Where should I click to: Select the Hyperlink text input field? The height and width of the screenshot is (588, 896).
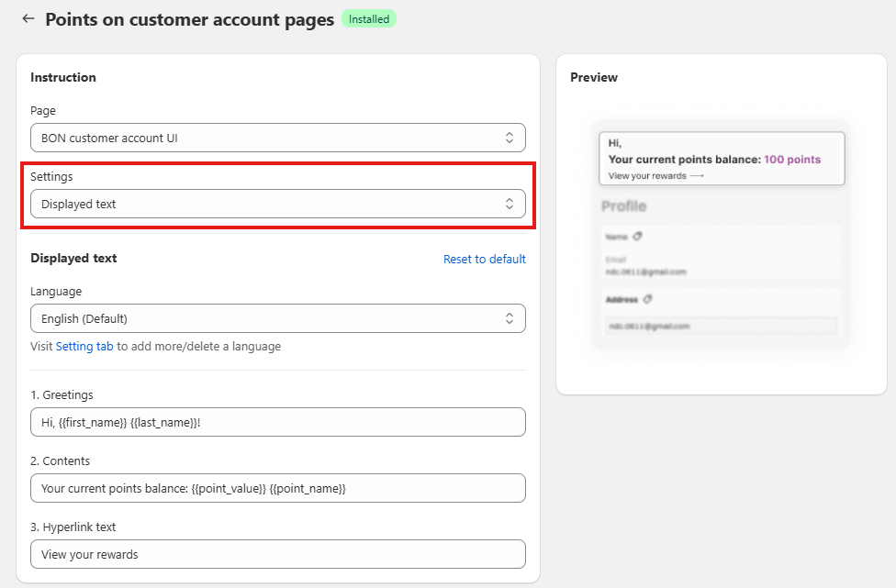(277, 554)
